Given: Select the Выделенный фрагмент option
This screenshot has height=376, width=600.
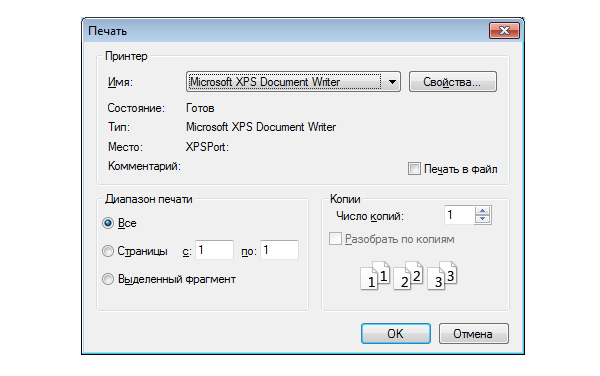Looking at the screenshot, I should 108,279.
